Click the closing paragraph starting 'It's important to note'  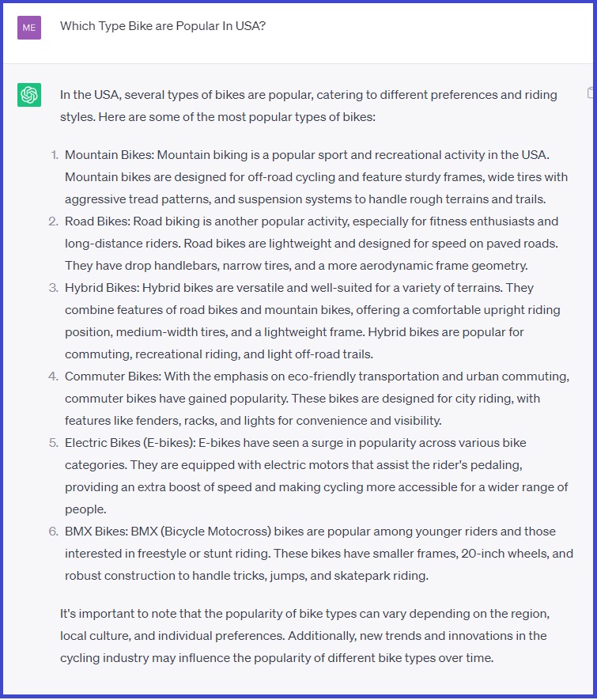pyautogui.click(x=304, y=614)
